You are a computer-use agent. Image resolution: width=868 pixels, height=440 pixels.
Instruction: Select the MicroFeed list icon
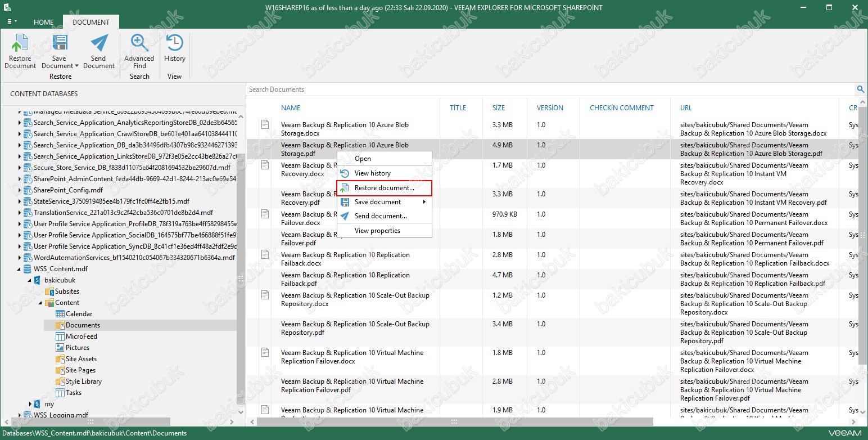coord(60,336)
